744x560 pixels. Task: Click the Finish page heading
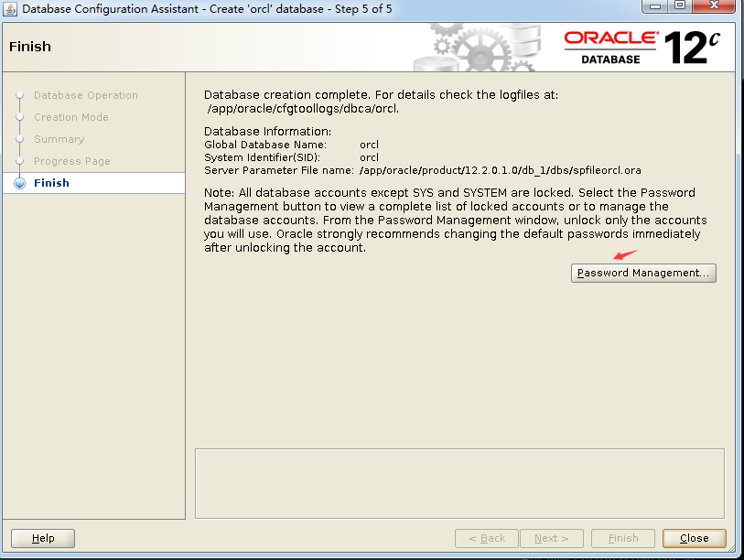click(30, 47)
